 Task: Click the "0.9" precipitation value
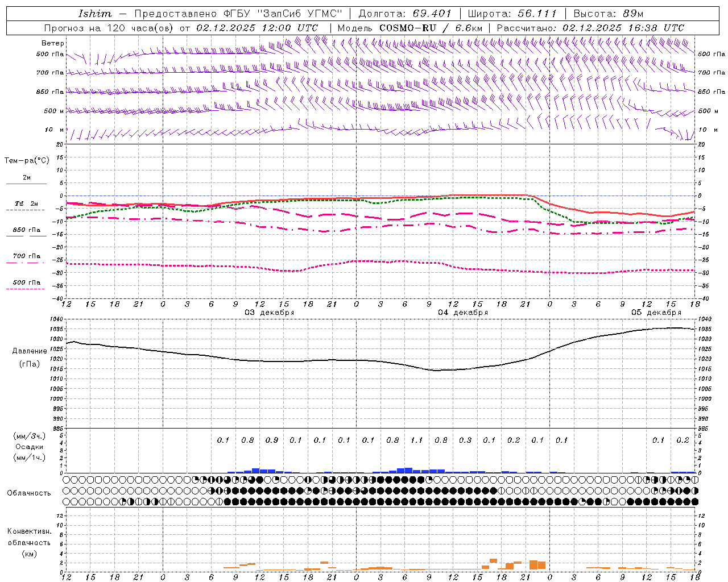pos(272,440)
